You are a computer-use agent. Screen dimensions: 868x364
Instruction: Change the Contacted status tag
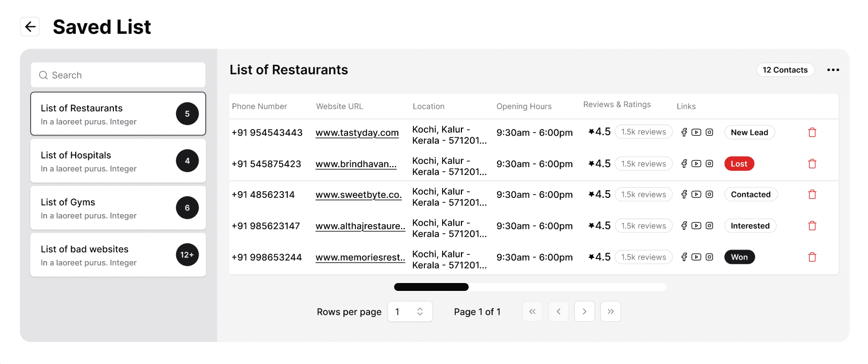pyautogui.click(x=750, y=195)
